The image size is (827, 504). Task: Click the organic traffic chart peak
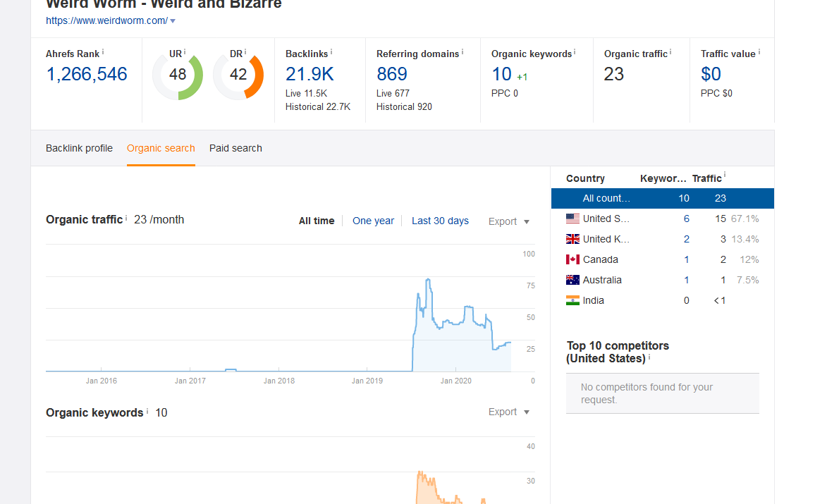point(428,279)
